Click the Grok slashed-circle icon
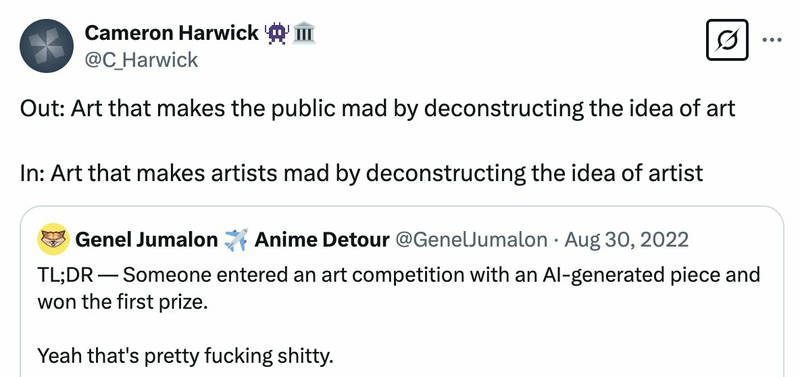The height and width of the screenshot is (377, 800). (x=727, y=40)
